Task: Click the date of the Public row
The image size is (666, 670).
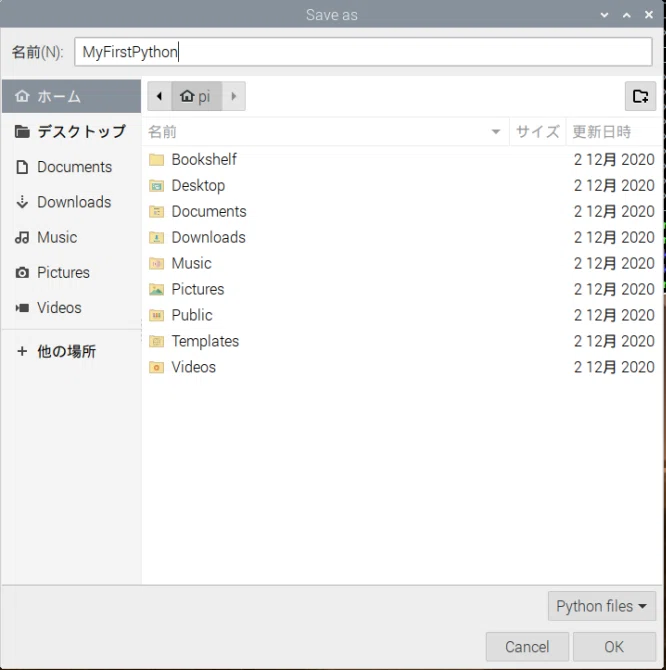Action: click(614, 315)
